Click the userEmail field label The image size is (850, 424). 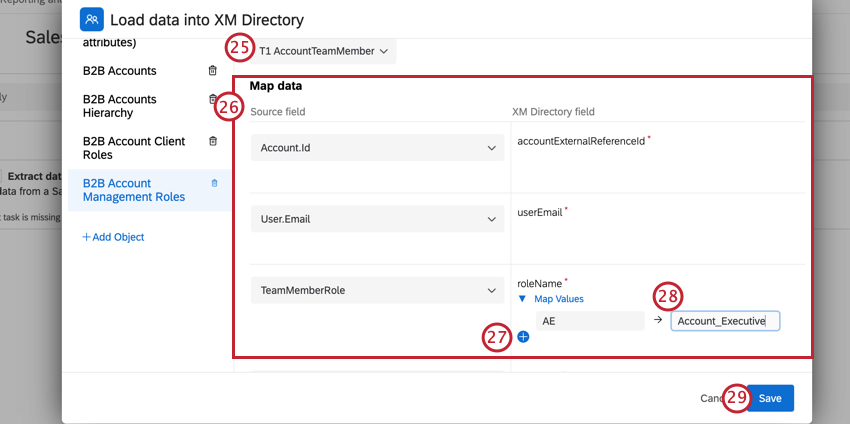tap(540, 213)
